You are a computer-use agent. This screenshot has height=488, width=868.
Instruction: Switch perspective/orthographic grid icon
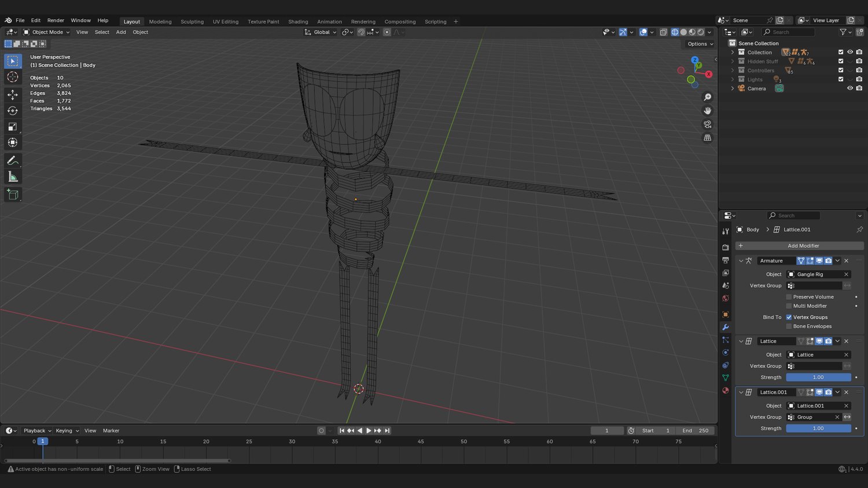tap(707, 138)
